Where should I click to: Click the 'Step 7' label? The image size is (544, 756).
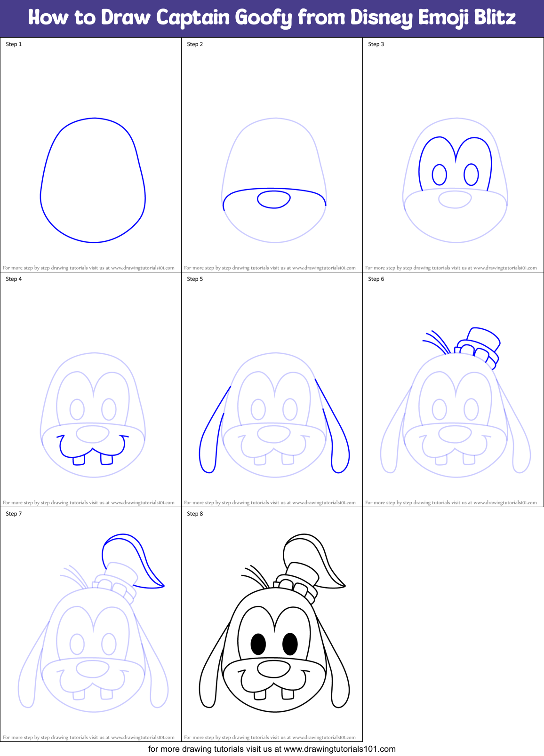point(14,514)
